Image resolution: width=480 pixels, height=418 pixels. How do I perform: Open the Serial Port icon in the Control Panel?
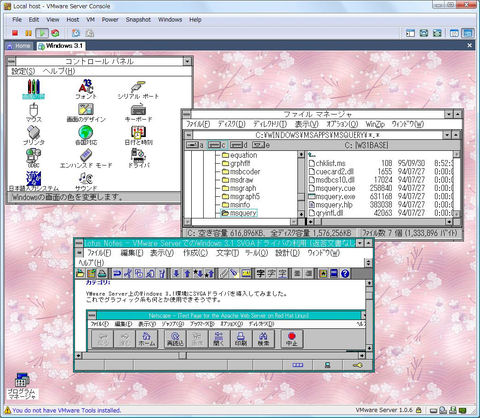tap(138, 89)
